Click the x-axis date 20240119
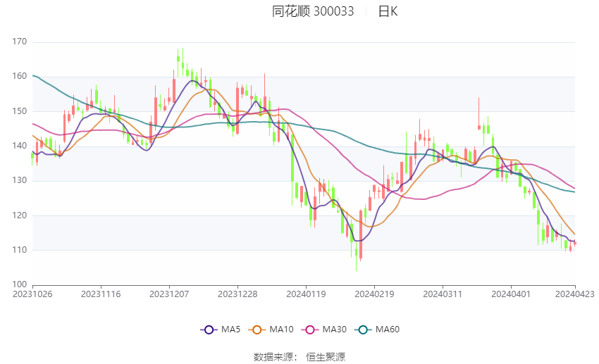The height and width of the screenshot is (364, 599). (x=306, y=294)
